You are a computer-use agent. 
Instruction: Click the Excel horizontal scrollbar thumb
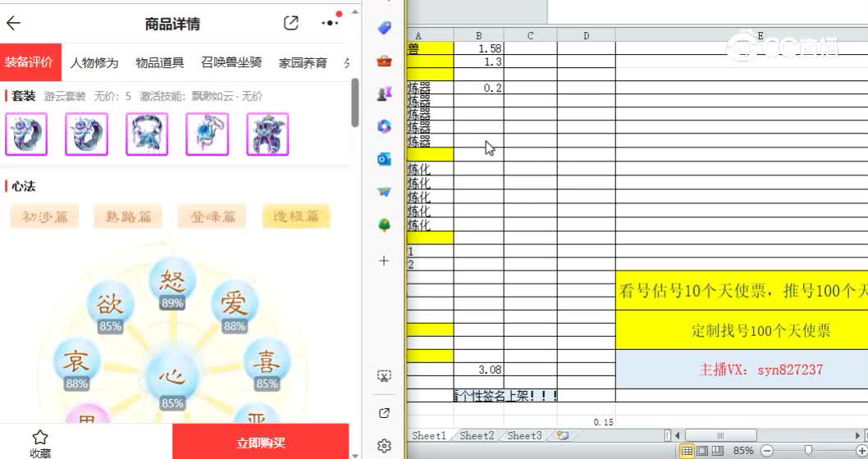pyautogui.click(x=720, y=436)
